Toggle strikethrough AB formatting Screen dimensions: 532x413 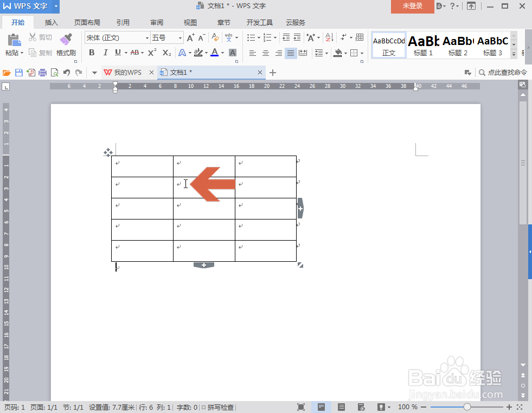tap(134, 53)
